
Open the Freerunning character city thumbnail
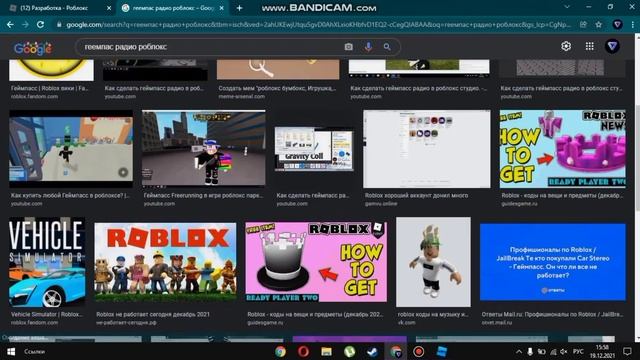[x=204, y=148]
